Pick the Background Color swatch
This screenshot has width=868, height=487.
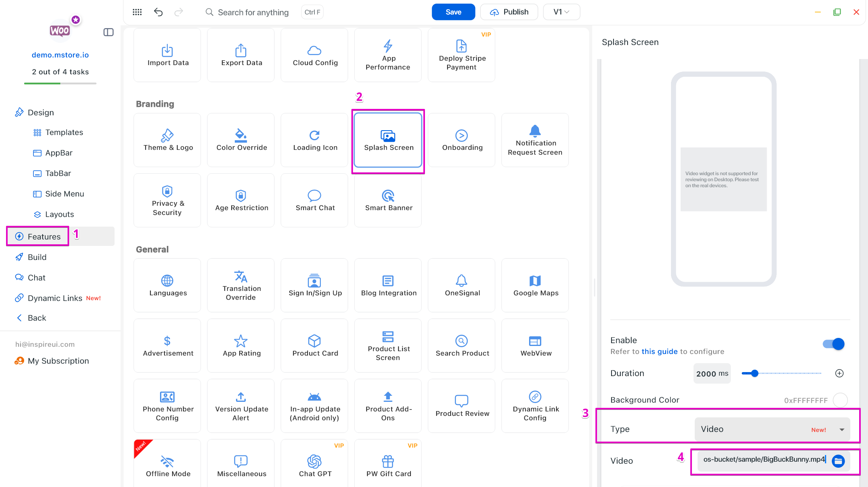(x=840, y=400)
